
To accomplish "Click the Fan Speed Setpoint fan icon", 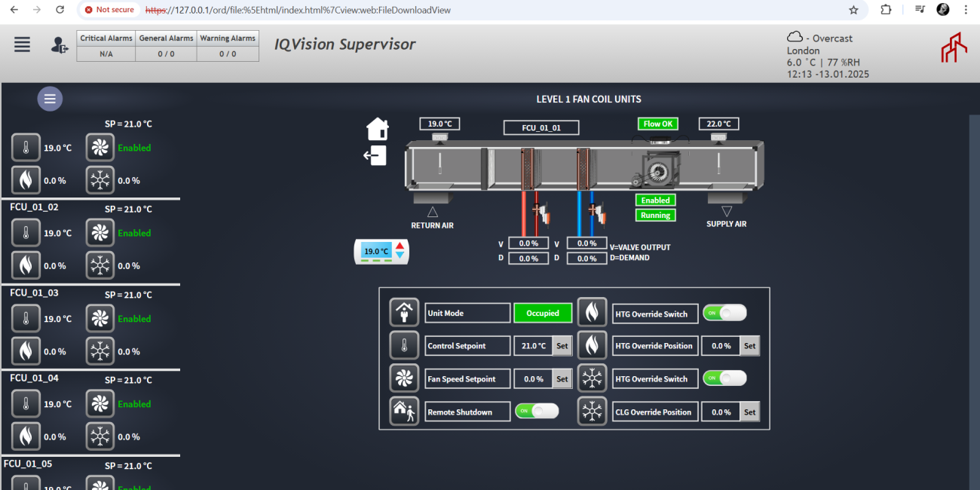I will [404, 378].
